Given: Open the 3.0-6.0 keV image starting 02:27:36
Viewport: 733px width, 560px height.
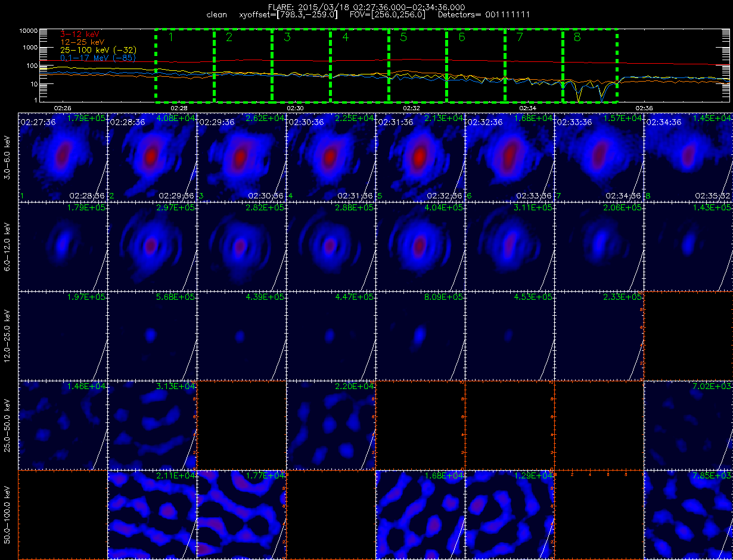Looking at the screenshot, I should [63, 157].
